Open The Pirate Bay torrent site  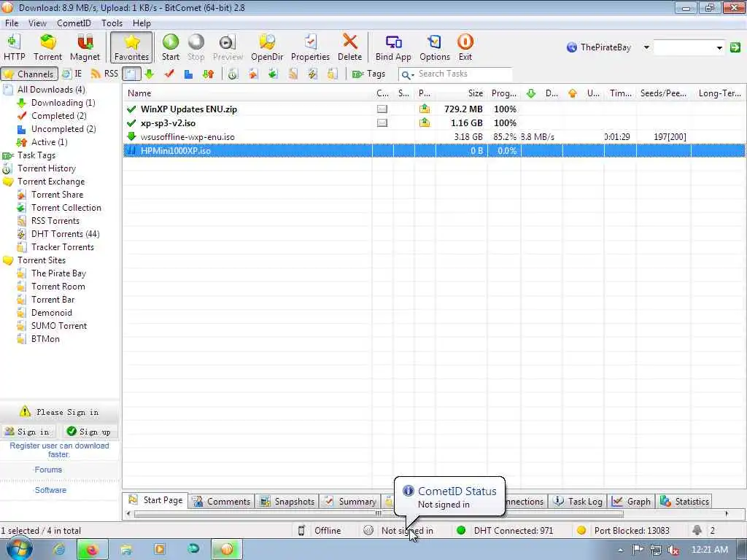click(58, 273)
